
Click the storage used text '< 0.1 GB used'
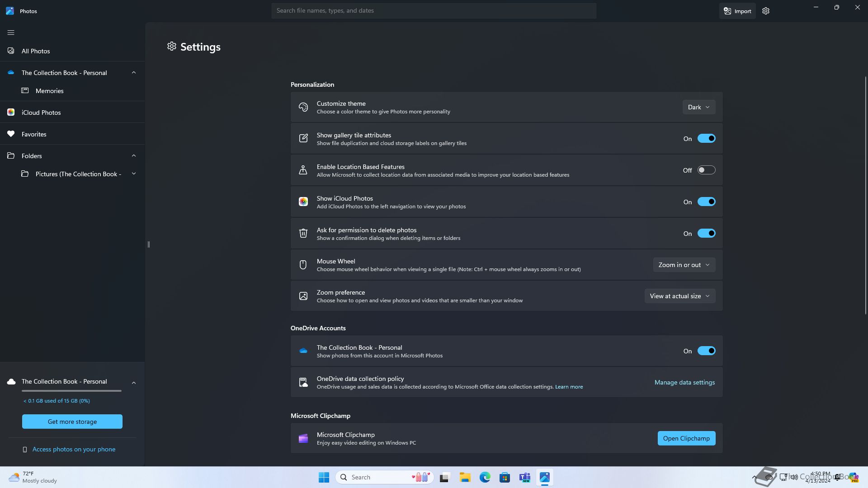[57, 401]
